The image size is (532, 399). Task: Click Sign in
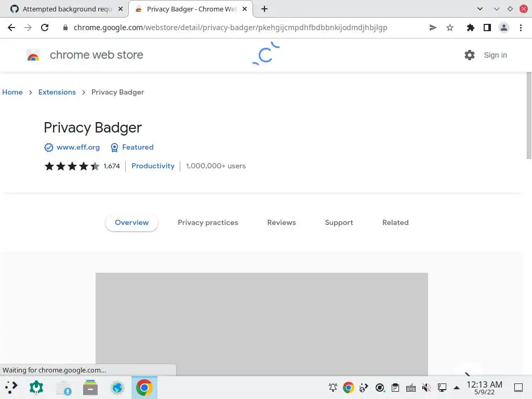point(495,55)
